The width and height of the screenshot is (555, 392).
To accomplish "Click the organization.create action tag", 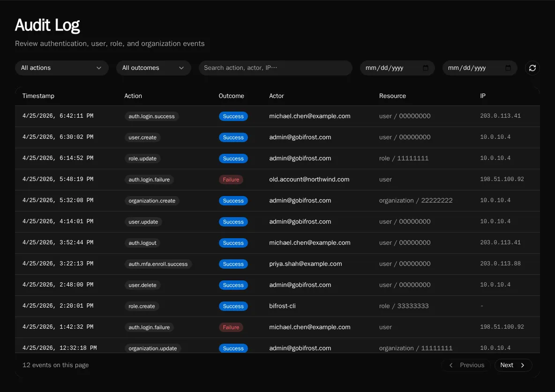I will (152, 201).
